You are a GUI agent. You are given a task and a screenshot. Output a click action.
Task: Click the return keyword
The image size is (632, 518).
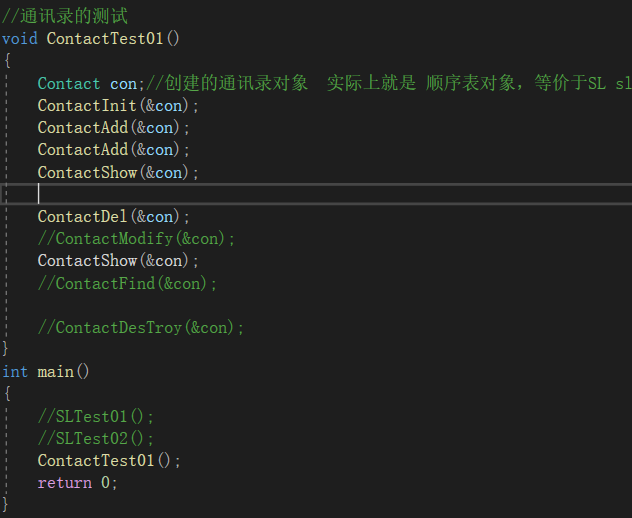(x=64, y=483)
